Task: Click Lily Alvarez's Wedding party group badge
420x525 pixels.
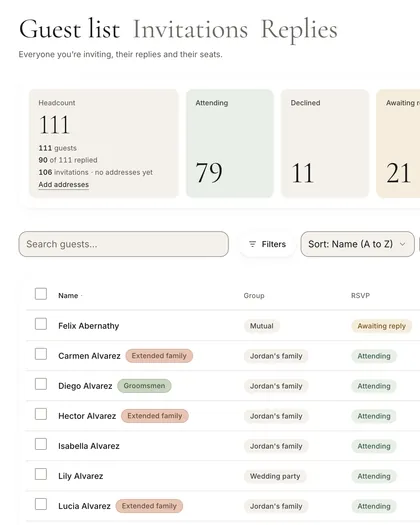Action: pyautogui.click(x=275, y=476)
